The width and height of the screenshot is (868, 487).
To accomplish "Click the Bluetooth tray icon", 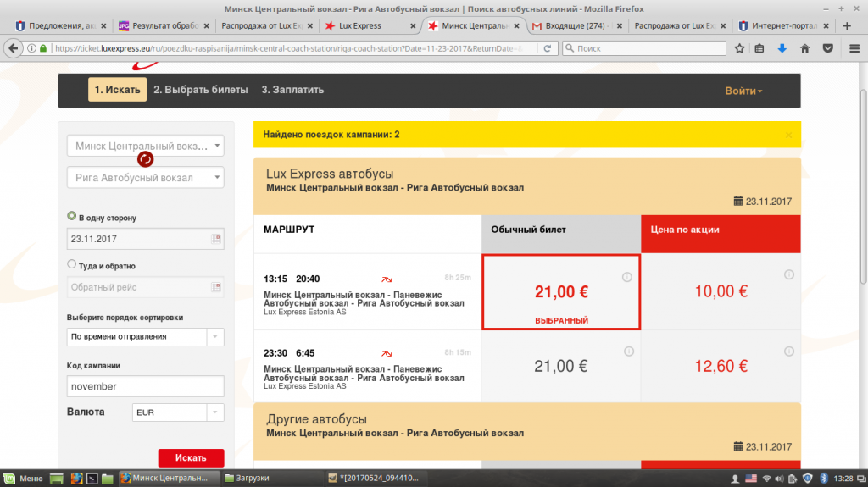I will point(823,479).
